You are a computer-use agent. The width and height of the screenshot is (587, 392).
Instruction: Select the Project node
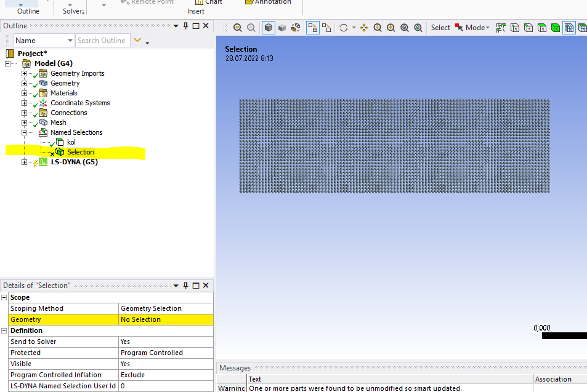[32, 54]
